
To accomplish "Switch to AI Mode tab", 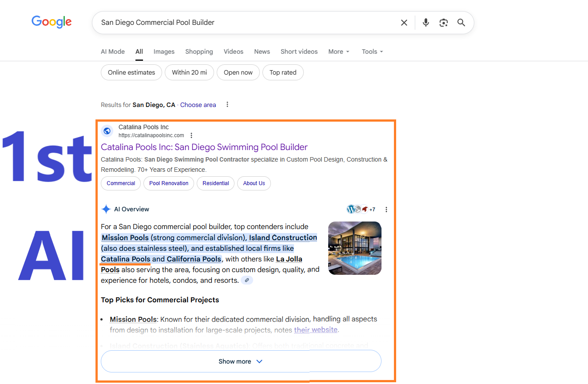I will click(x=113, y=51).
